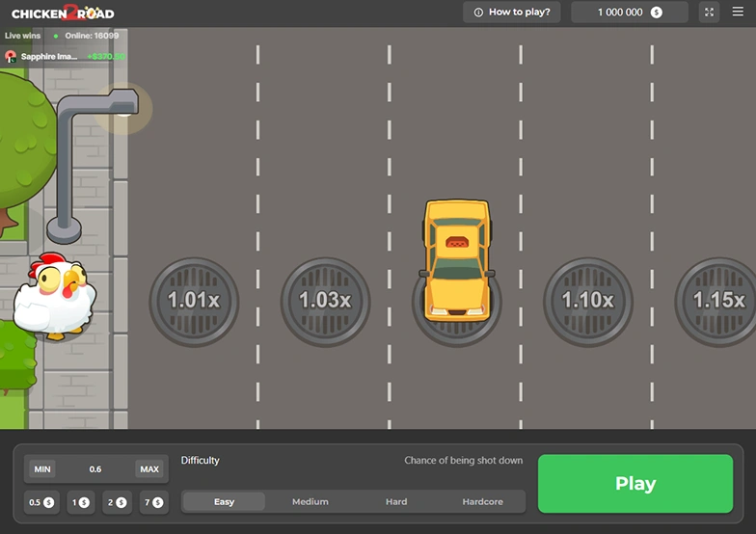
Task: Choose the 2 quick bet chip
Action: pyautogui.click(x=118, y=502)
